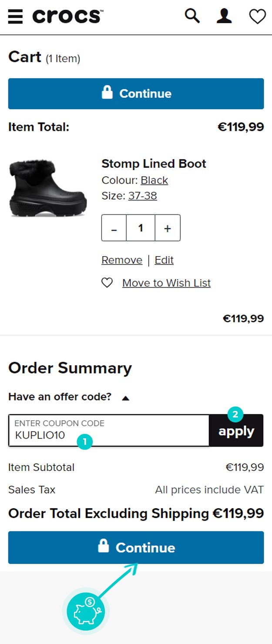Image resolution: width=272 pixels, height=644 pixels.
Task: Remove the Stomp Lined Boot from cart
Action: pos(122,260)
